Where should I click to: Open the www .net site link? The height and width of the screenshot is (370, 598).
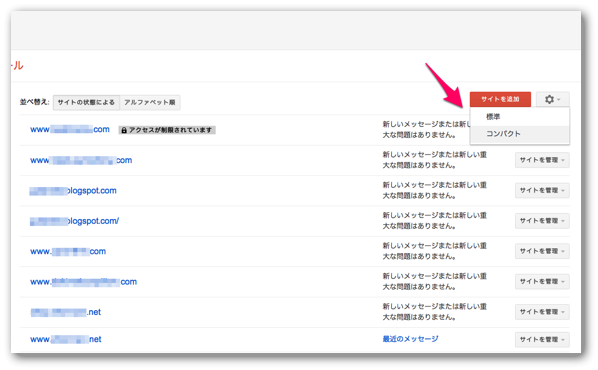tap(66, 339)
